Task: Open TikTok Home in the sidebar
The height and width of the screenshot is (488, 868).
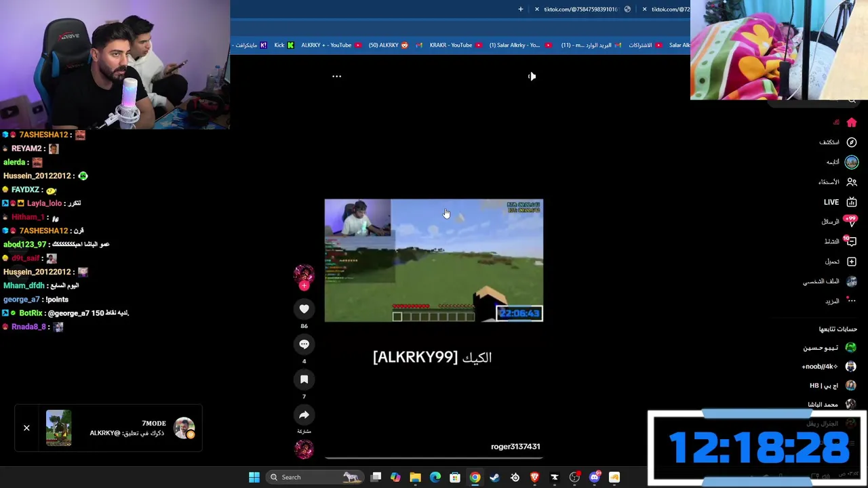Action: [845, 123]
